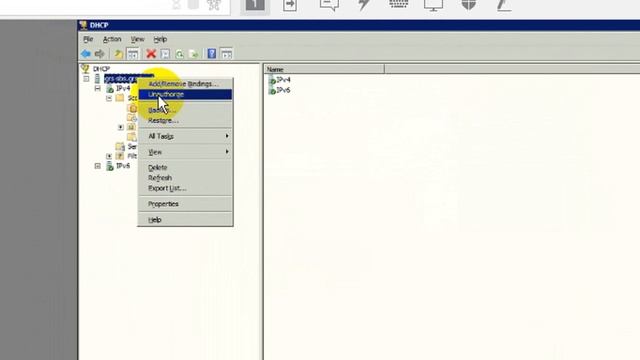The width and height of the screenshot is (640, 360).
Task: Click the Server Options folder icon in tree
Action: 120,146
